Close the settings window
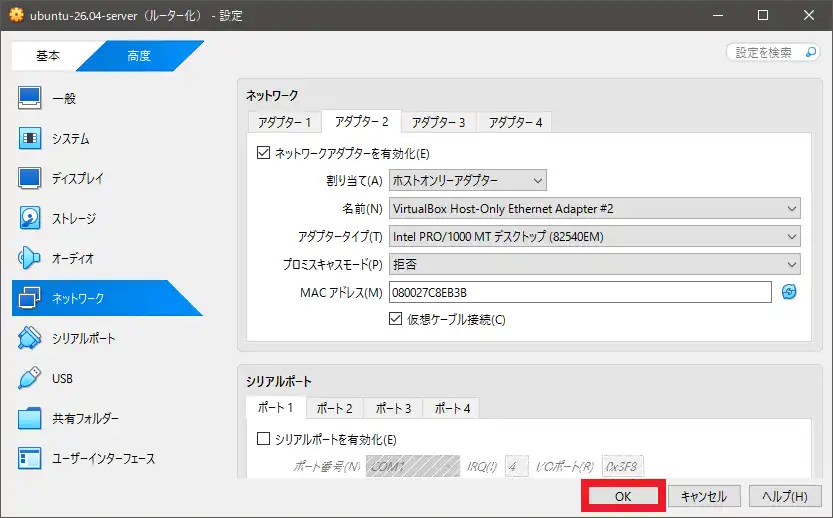Viewport: 833px width, 518px height. (x=809, y=15)
